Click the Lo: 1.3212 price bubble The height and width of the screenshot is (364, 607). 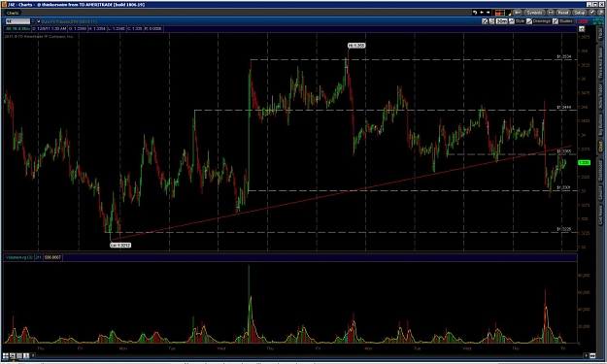click(120, 245)
